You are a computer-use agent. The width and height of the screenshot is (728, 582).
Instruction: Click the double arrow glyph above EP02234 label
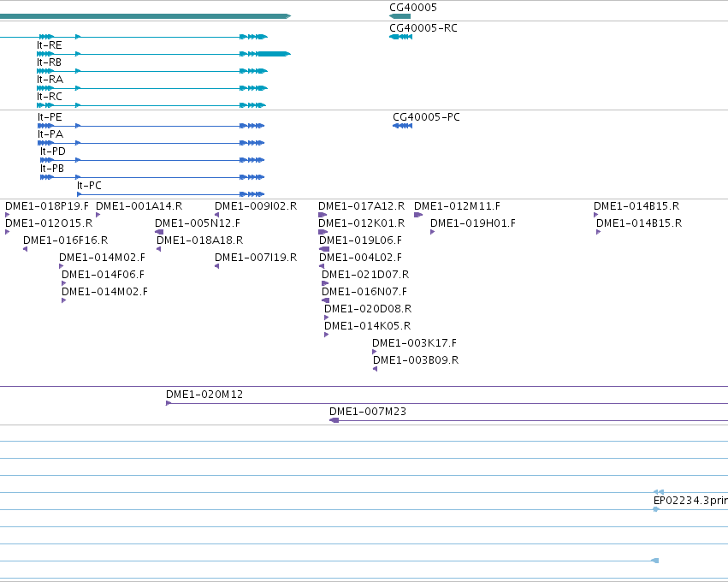659,492
